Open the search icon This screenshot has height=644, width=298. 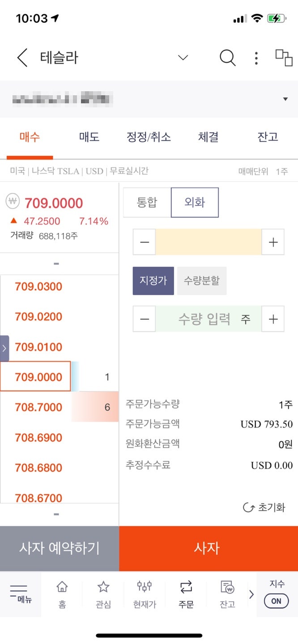pos(228,58)
